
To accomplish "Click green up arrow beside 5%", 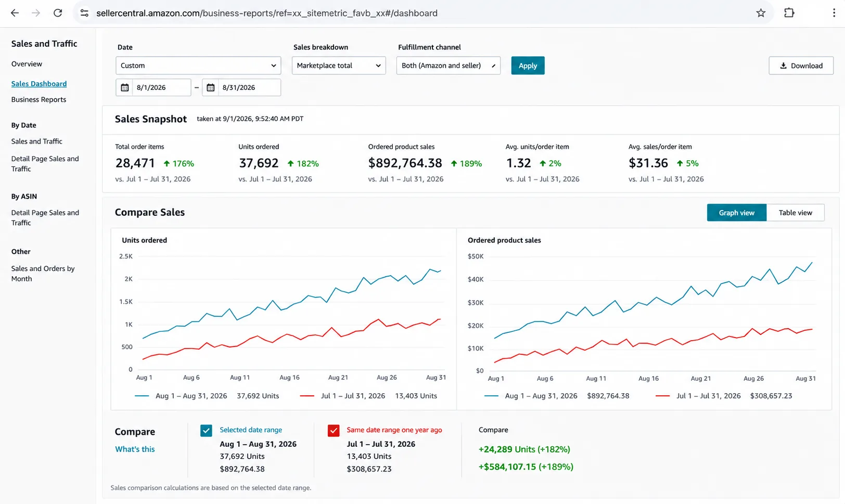I will [x=680, y=163].
